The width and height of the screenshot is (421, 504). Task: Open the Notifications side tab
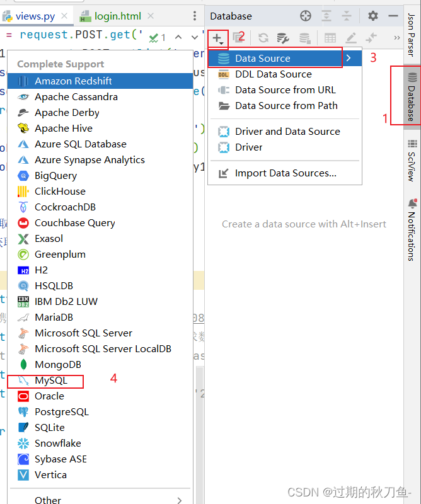412,230
